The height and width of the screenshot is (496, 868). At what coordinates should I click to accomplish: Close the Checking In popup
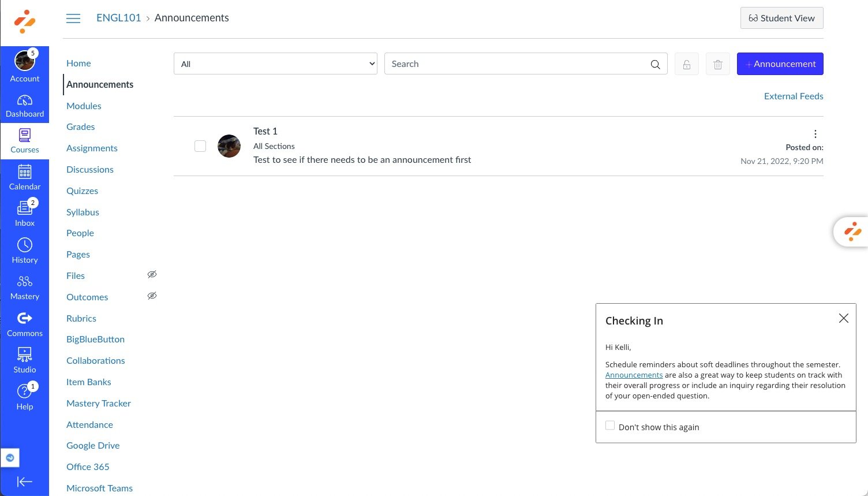(843, 318)
